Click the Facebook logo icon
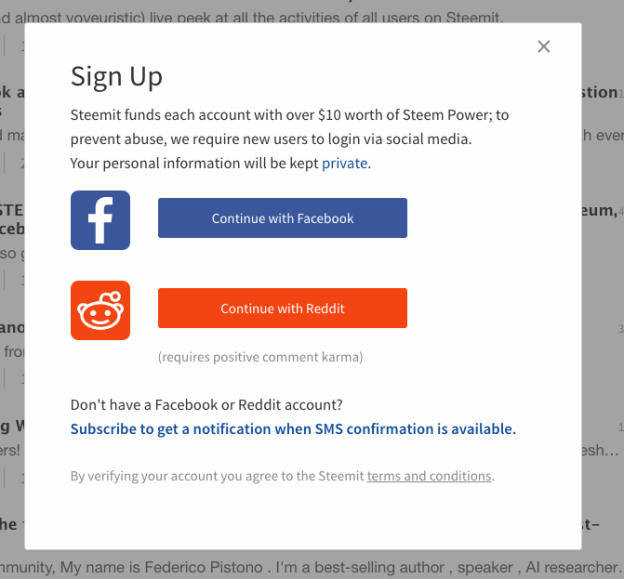This screenshot has height=579, width=624. pos(100,220)
